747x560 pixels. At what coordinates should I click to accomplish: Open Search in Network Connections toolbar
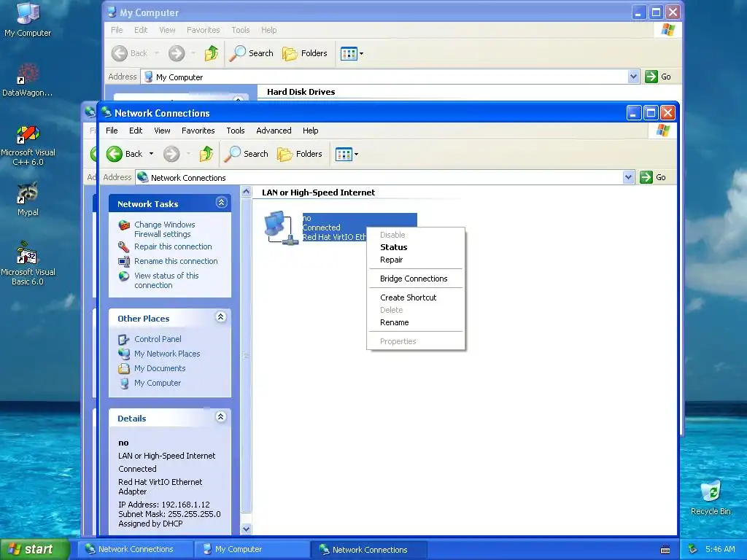point(247,154)
